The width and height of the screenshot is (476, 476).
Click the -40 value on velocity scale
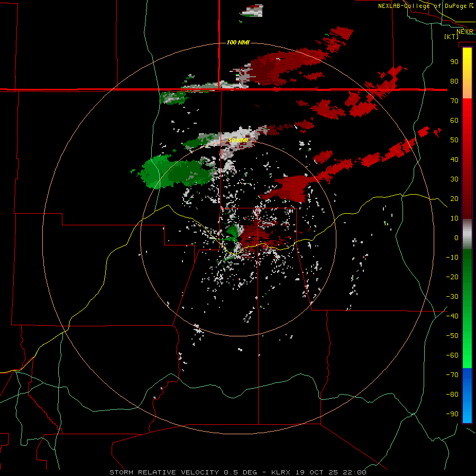452,316
